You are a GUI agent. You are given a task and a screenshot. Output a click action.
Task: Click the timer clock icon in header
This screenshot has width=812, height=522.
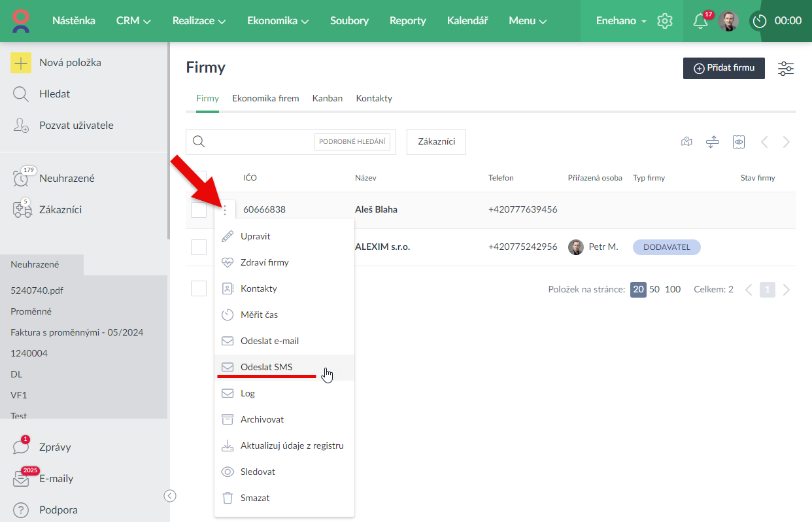coord(759,21)
